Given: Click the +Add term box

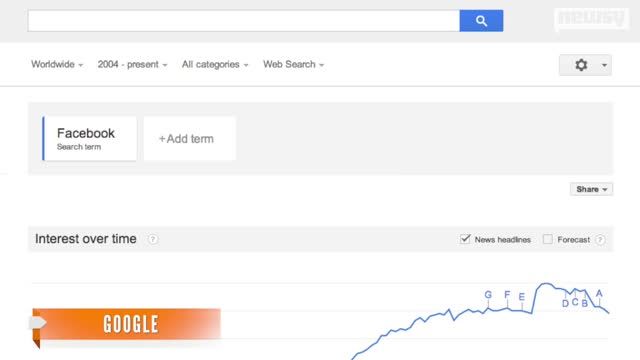Looking at the screenshot, I should click(x=190, y=139).
